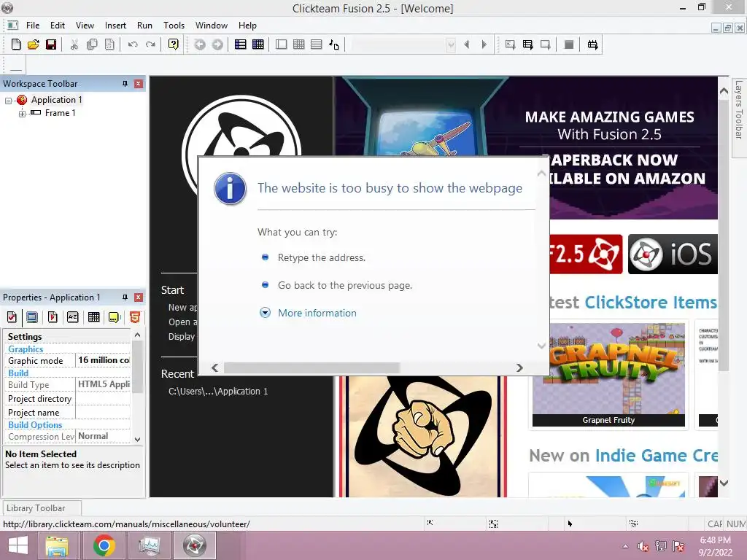This screenshot has height=560, width=747.
Task: Open Build Type HTML5 Application value
Action: [x=103, y=384]
